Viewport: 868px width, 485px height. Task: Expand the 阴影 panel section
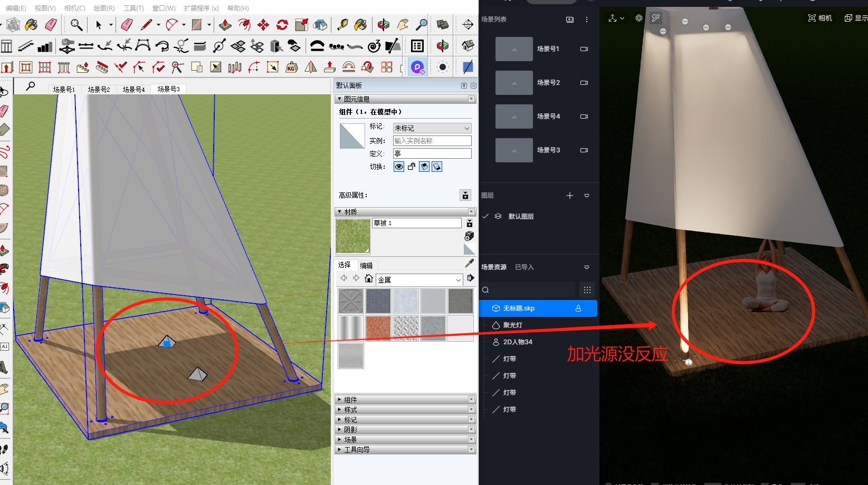coord(351,430)
